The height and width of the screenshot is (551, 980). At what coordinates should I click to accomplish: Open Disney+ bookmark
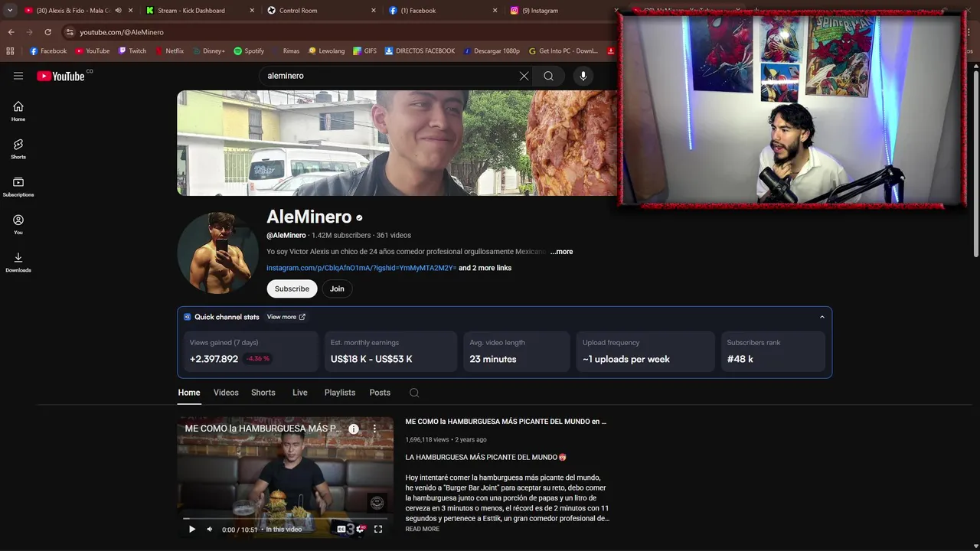208,51
